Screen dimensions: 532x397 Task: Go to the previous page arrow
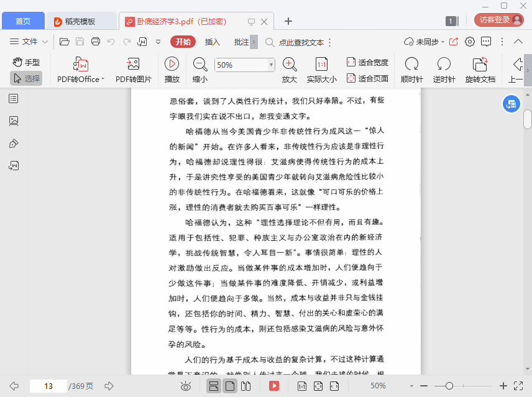point(14,386)
